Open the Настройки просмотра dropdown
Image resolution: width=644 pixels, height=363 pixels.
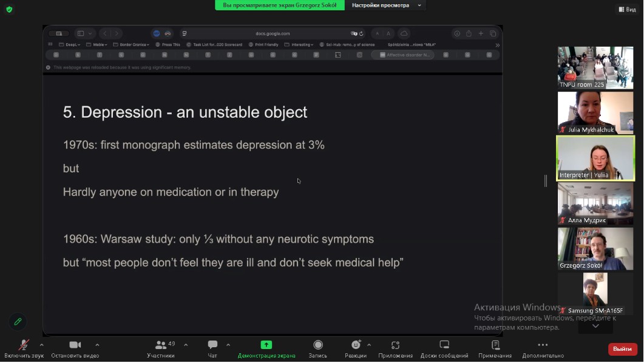click(386, 5)
